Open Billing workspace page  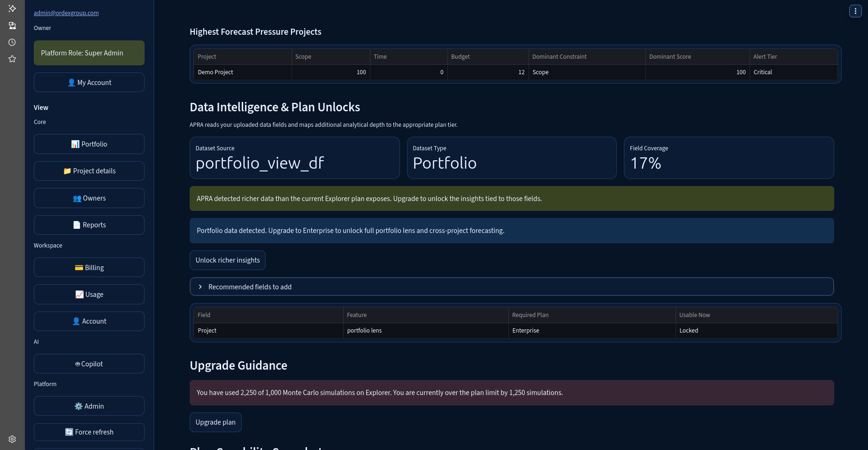[89, 267]
